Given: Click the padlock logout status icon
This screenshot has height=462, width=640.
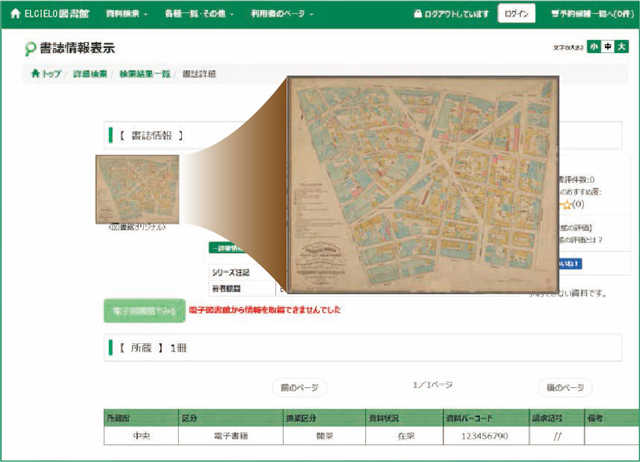Looking at the screenshot, I should (418, 13).
